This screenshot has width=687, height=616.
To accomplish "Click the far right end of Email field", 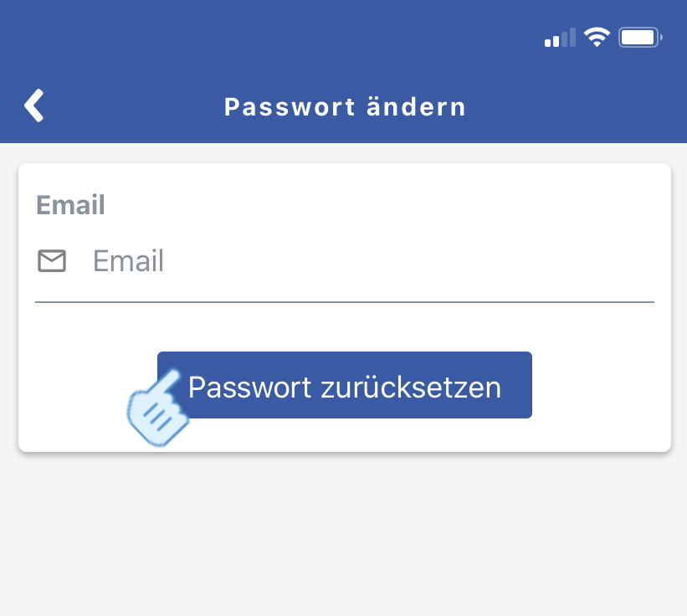I will [636, 261].
